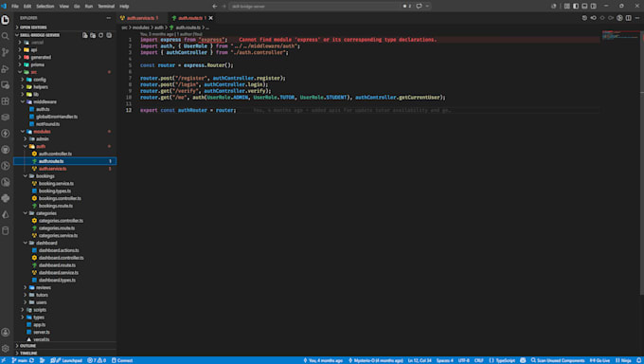Screen dimensions: 644x364
Task: Refresh the Explorer file tree
Action: click(x=101, y=35)
